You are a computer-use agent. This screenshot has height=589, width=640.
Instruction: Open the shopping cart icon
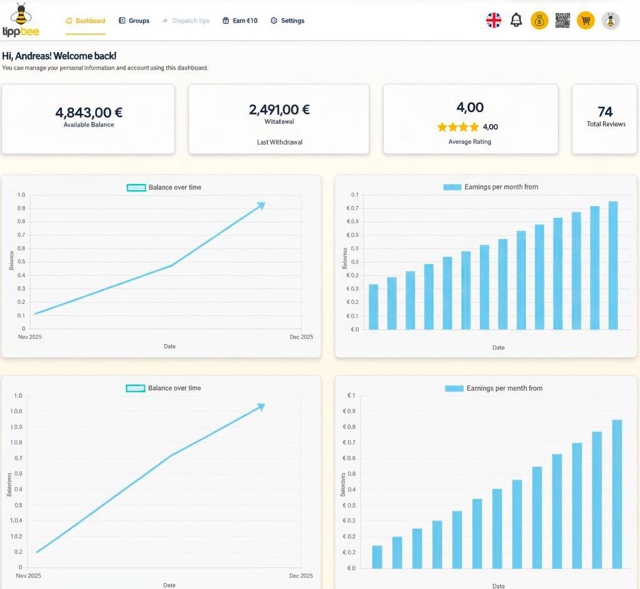(x=586, y=20)
